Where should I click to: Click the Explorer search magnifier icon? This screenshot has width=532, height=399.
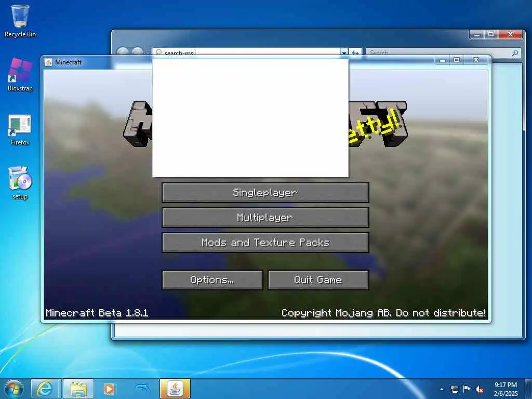tap(515, 52)
